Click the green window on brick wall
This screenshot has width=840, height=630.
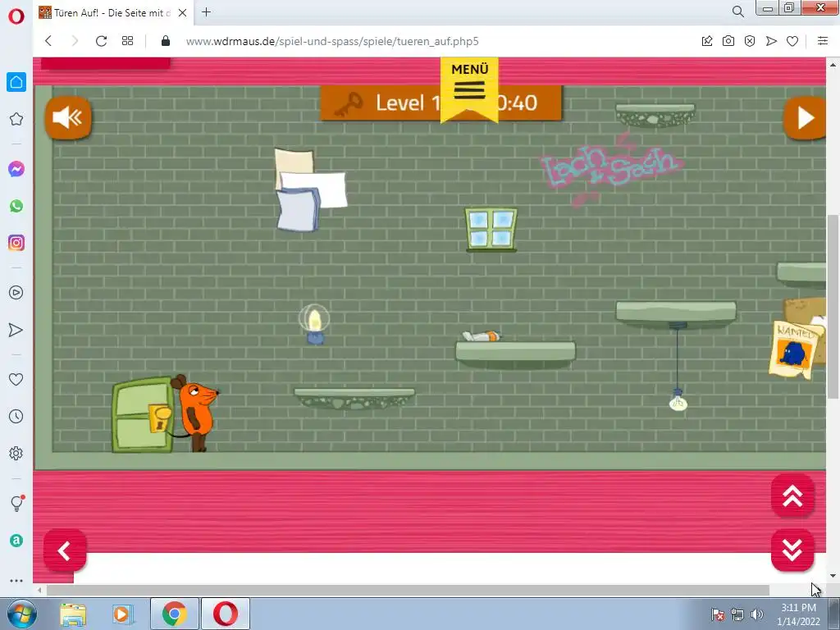click(491, 230)
